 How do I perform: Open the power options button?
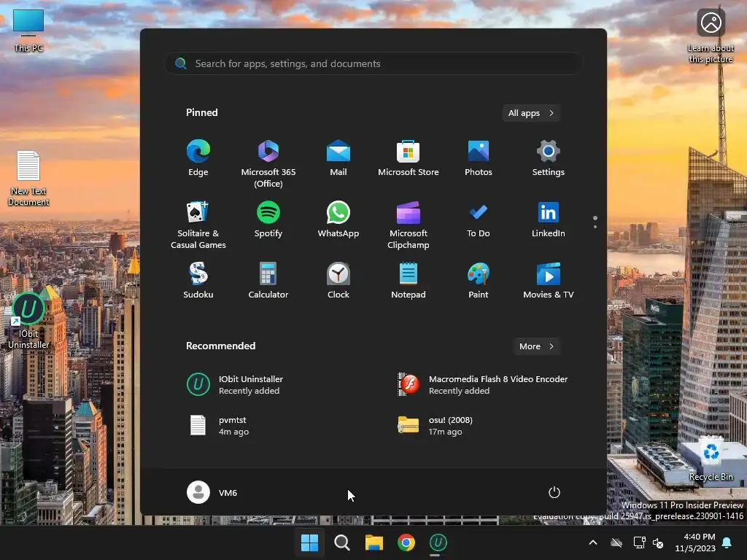point(554,492)
